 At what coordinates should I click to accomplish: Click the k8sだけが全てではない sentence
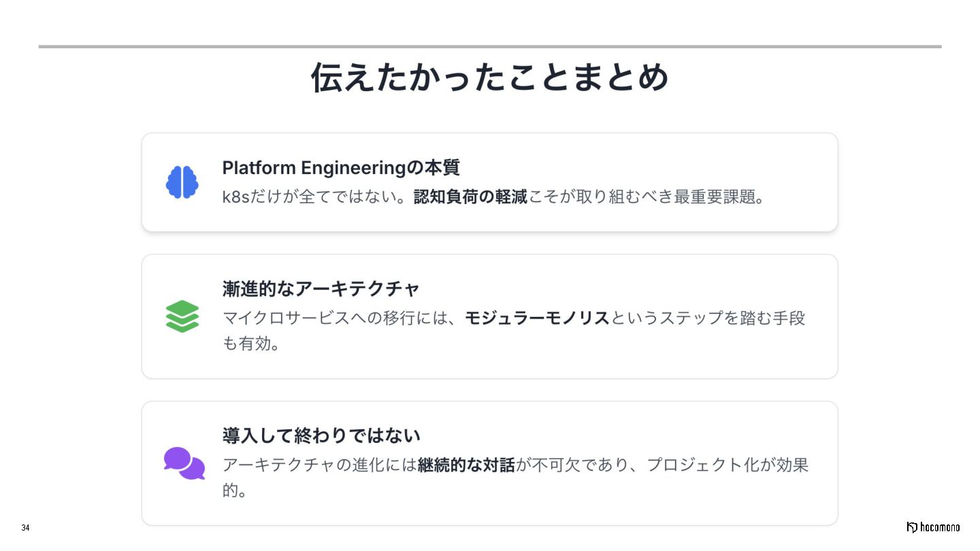pyautogui.click(x=316, y=197)
